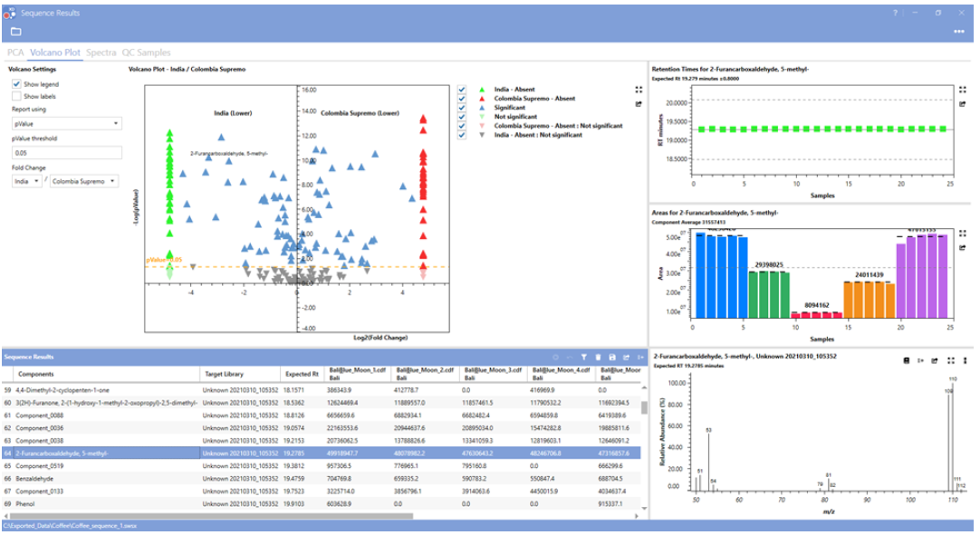This screenshot has width=980, height=535.
Task: Save the mass spectrum with the disk icon
Action: 907,360
